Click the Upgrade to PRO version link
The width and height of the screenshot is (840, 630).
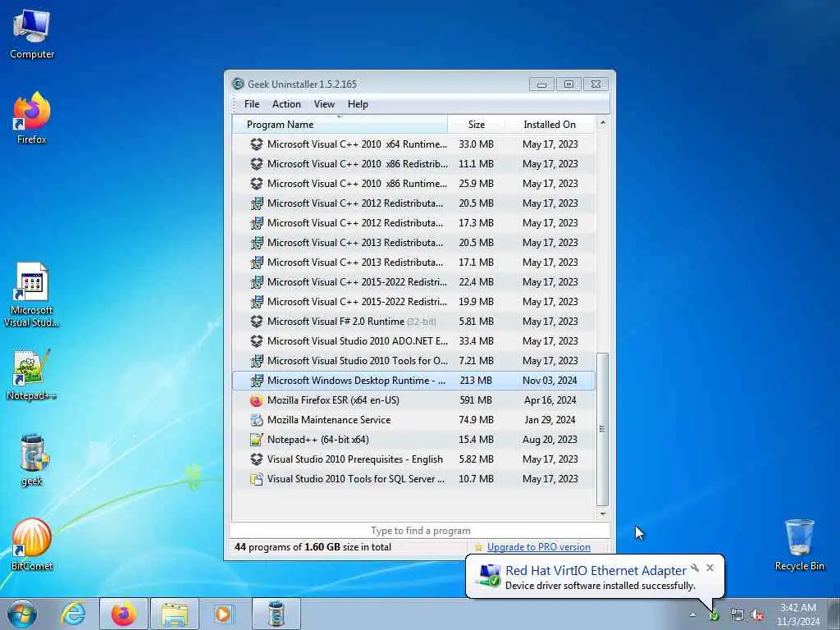click(x=538, y=547)
